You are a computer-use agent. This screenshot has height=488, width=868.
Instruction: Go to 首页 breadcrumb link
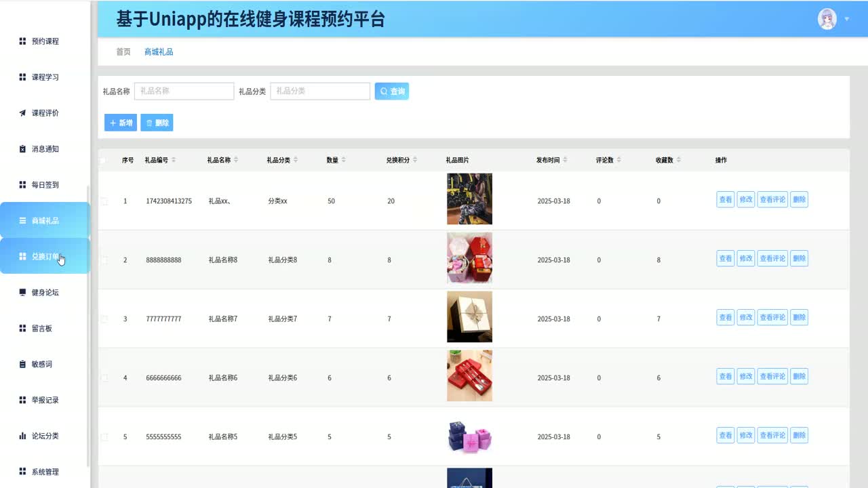point(123,52)
